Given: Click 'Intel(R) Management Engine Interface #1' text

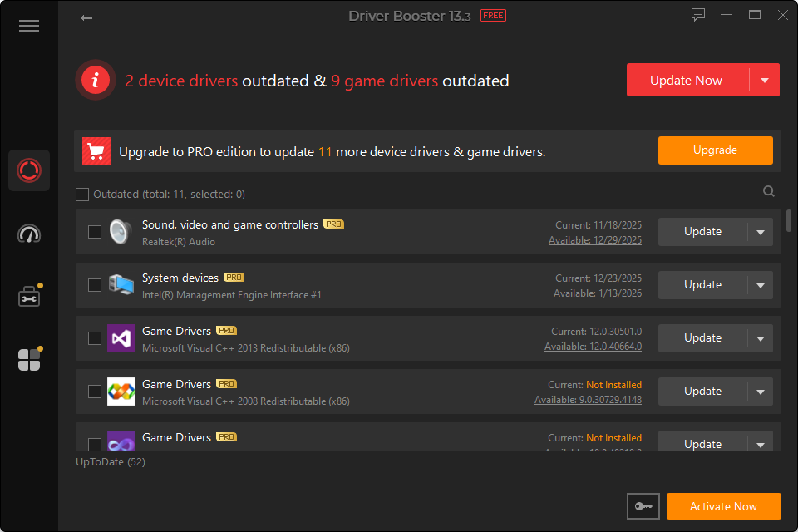Looking at the screenshot, I should [x=232, y=295].
